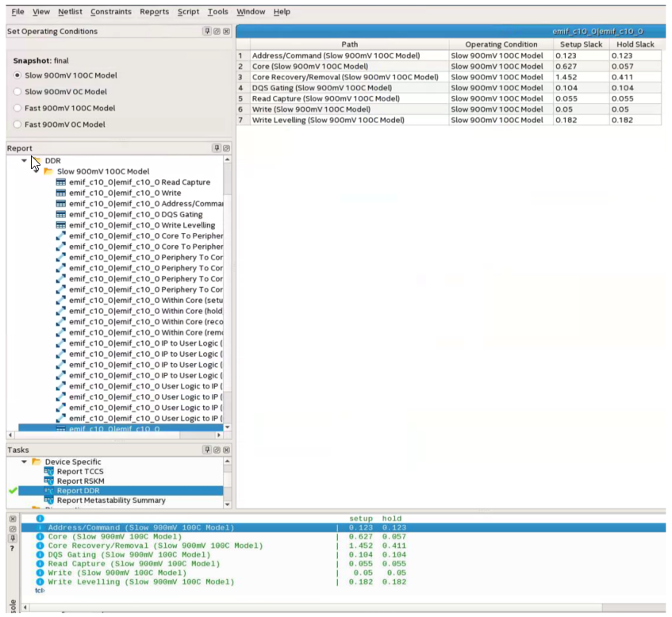The height and width of the screenshot is (617, 672).
Task: Collapse the DDR tree node
Action: (x=24, y=160)
